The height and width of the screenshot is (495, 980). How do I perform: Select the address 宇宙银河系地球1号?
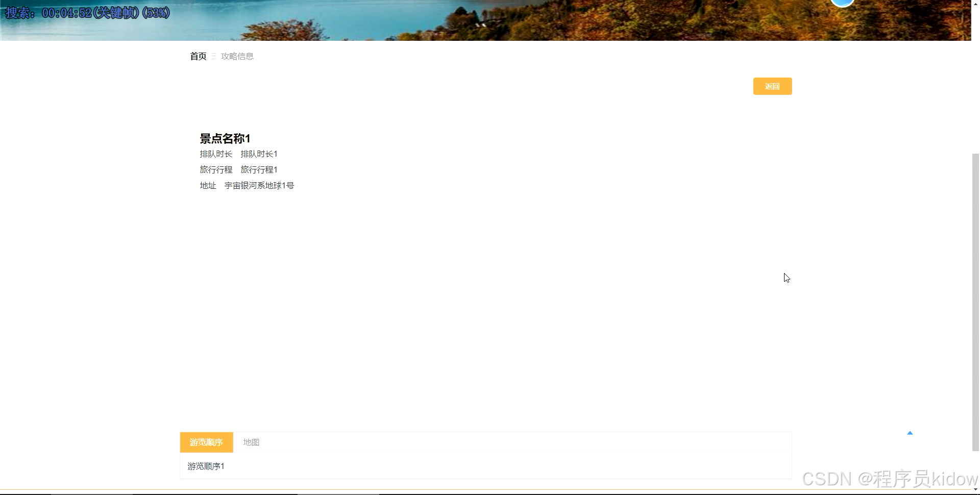pos(259,186)
